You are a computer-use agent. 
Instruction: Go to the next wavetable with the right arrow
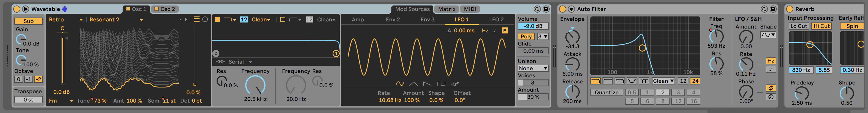(186, 19)
